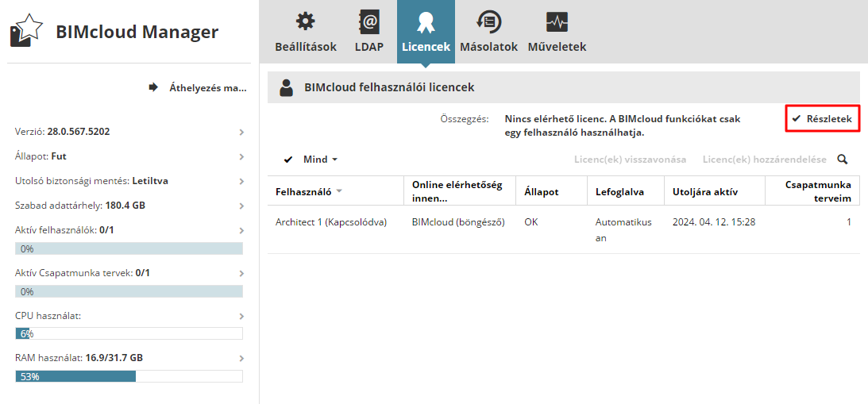Click the Automatikusan cell

point(623,230)
